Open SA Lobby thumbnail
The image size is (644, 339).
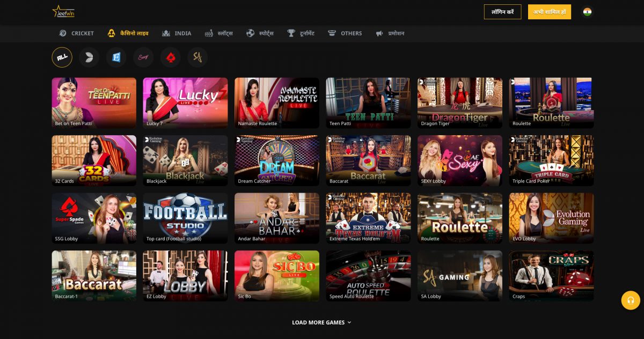click(460, 276)
